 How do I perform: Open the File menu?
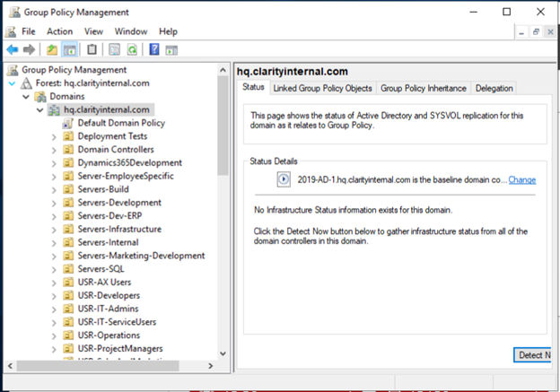coord(28,31)
